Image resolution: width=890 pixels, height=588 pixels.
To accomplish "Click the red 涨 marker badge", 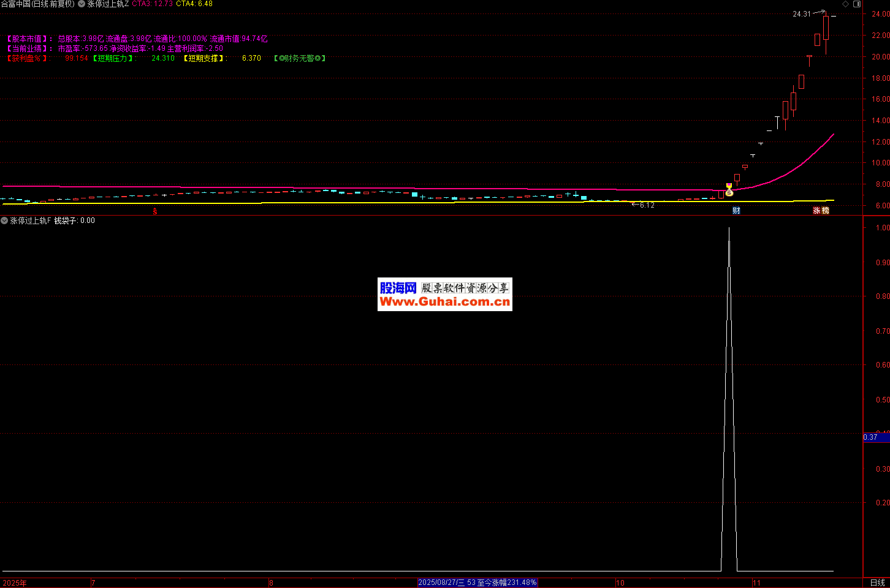I will tap(817, 211).
